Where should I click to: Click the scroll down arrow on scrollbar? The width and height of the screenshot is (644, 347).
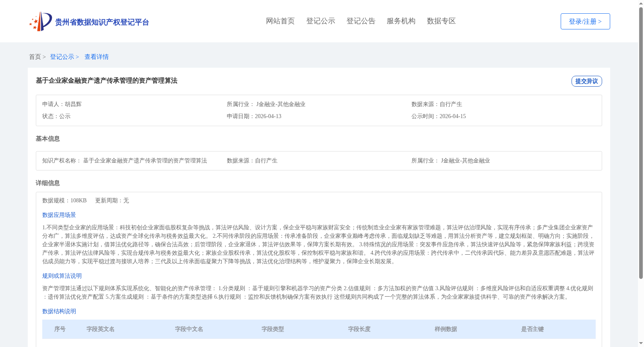click(x=641, y=343)
